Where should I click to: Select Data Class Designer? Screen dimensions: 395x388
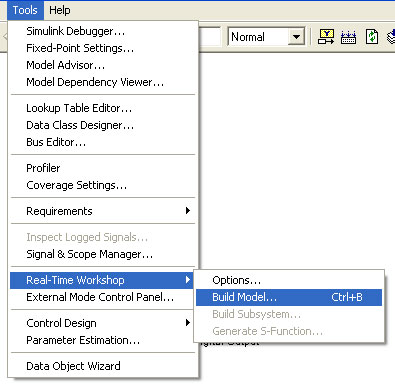coord(103,125)
